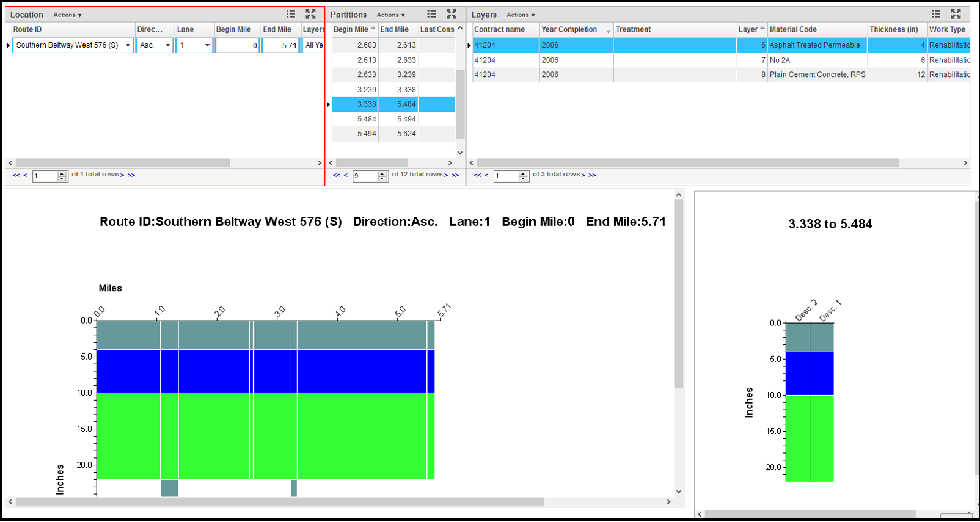980x522 pixels.
Task: Click Layers panel list view icon
Action: 935,14
